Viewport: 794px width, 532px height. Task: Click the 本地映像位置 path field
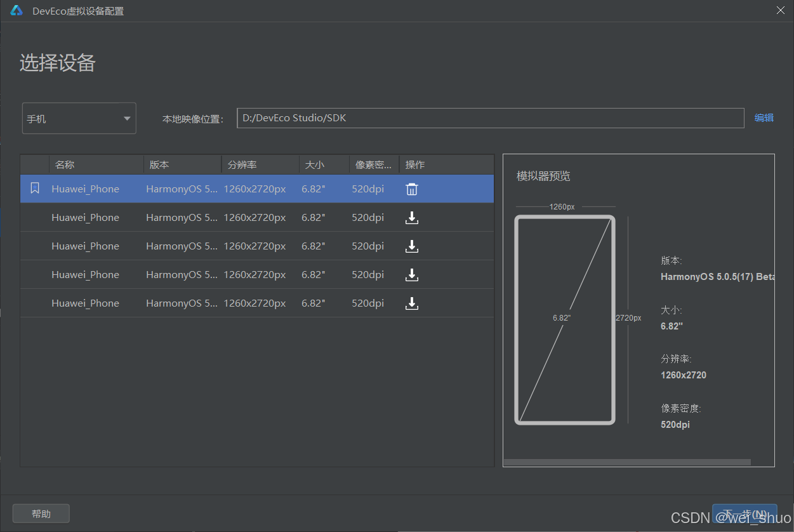(x=491, y=118)
